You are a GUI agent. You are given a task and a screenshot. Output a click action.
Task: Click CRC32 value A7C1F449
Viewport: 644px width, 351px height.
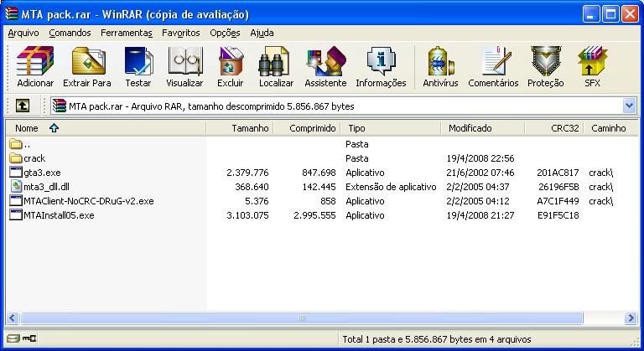pyautogui.click(x=558, y=201)
